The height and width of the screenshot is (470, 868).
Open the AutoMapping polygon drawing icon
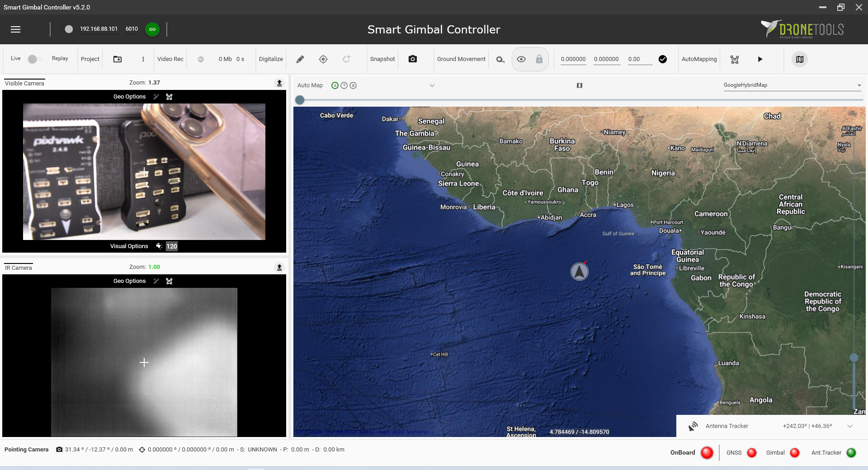735,59
